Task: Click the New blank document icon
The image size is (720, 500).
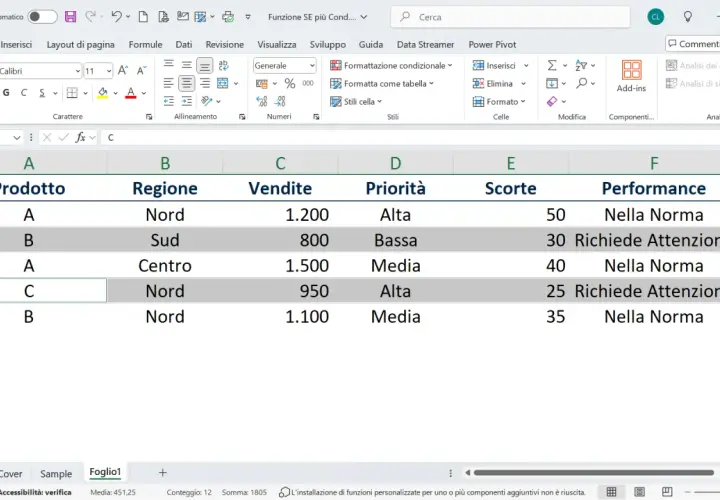Action: 143,17
